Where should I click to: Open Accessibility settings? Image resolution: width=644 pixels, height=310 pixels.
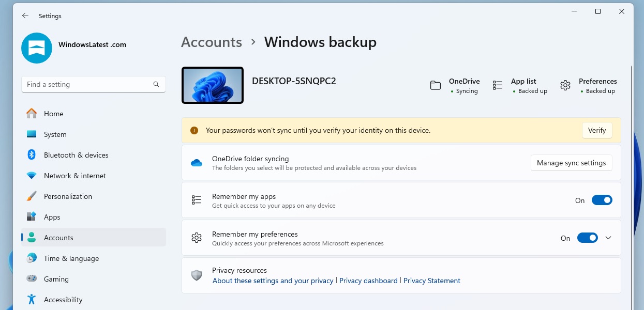tap(94, 300)
